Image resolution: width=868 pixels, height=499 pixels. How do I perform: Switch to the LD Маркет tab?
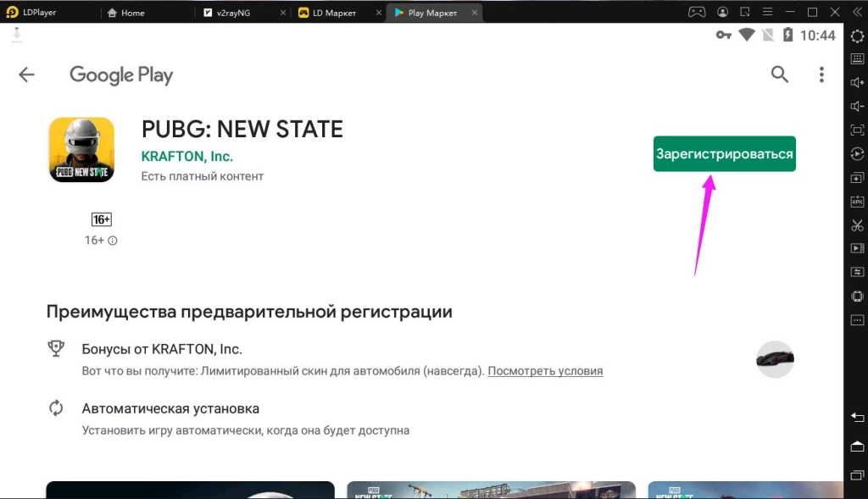[x=333, y=12]
